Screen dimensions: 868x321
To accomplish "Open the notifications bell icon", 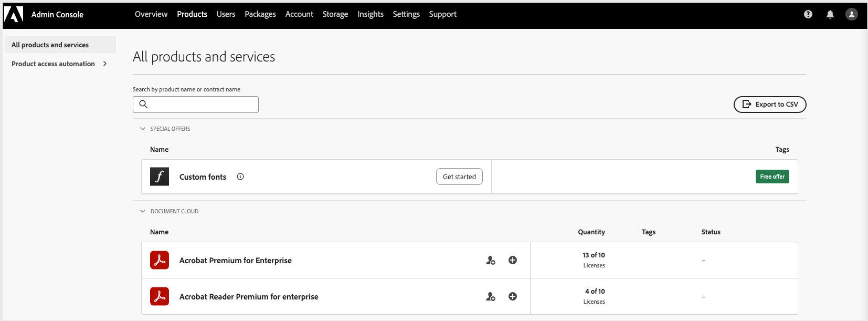I will pos(830,14).
